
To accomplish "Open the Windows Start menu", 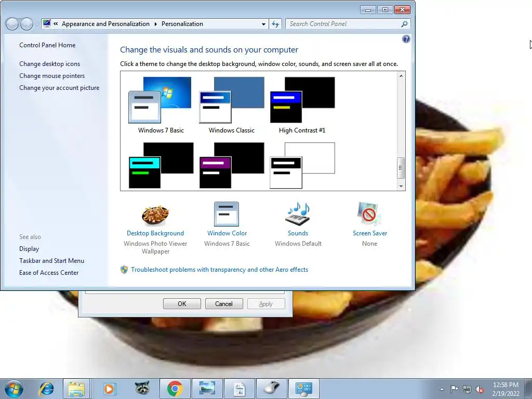I will coord(14,389).
